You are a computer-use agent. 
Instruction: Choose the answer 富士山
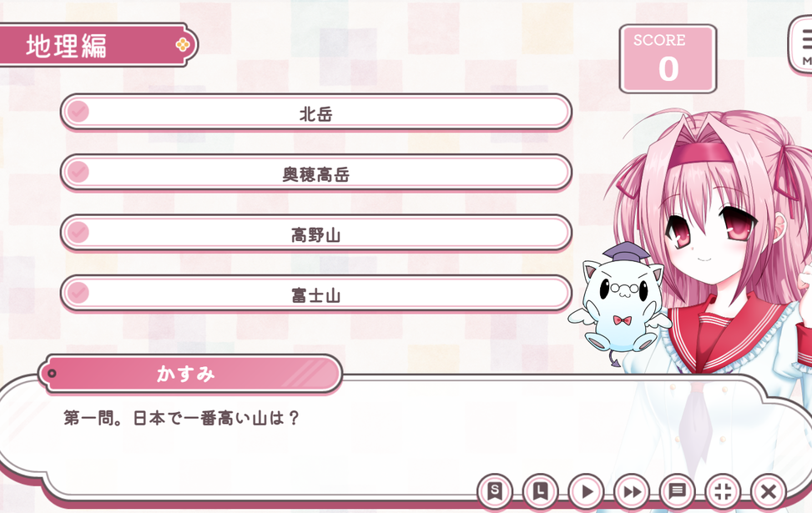[x=316, y=294]
